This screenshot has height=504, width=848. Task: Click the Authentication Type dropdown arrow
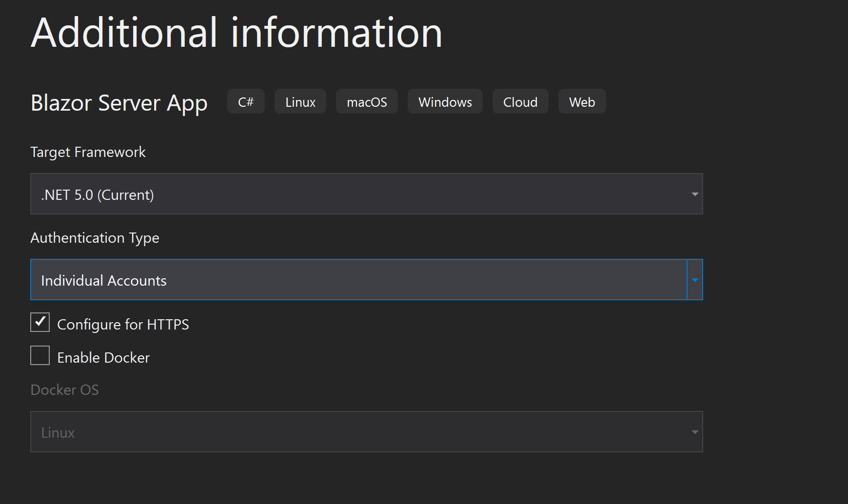[695, 280]
